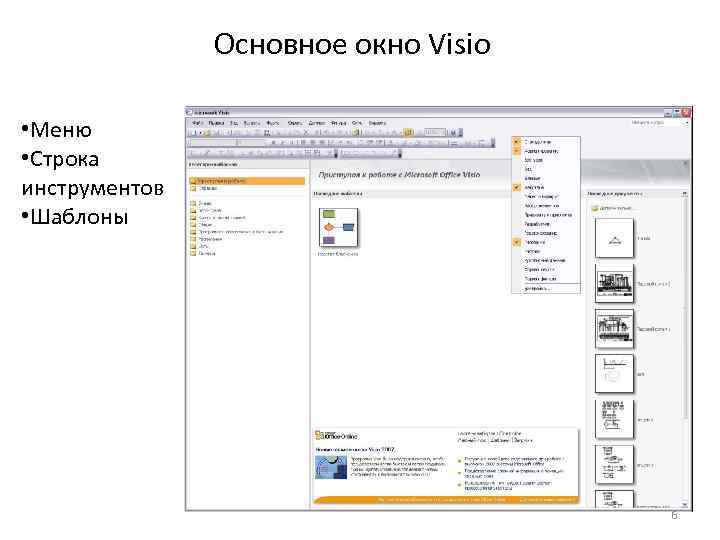Open the Расписания template category

(206, 239)
